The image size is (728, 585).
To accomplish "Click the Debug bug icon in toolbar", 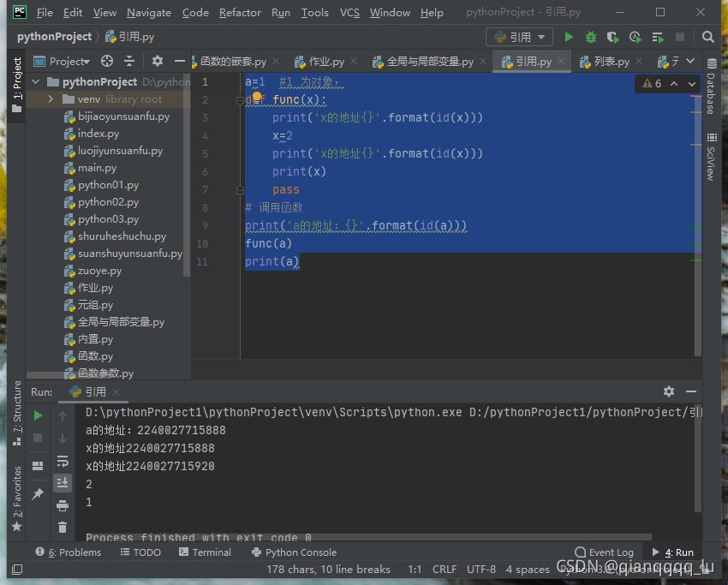I will (591, 37).
